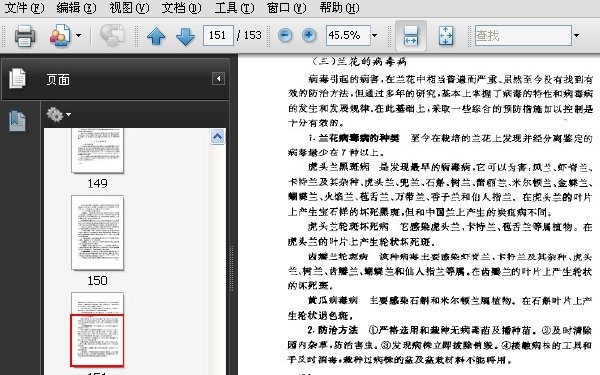Click the 查找 search input field
The height and width of the screenshot is (375, 600).
coord(523,36)
